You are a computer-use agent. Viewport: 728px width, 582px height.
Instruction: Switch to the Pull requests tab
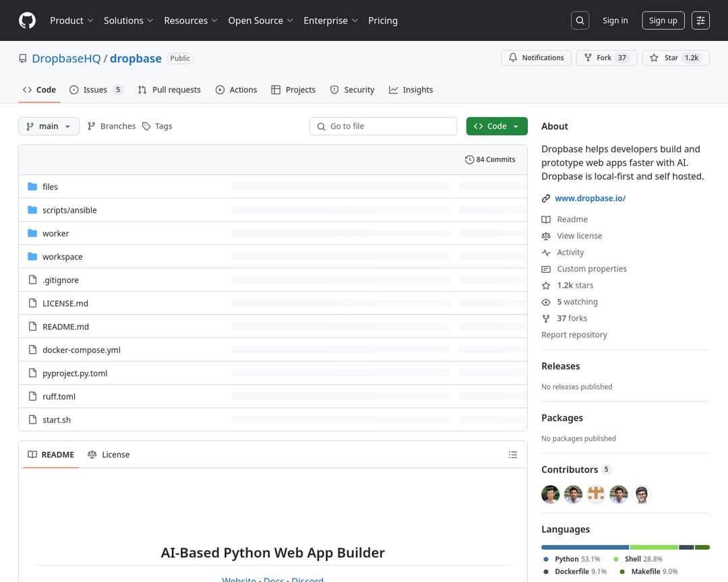pos(169,90)
